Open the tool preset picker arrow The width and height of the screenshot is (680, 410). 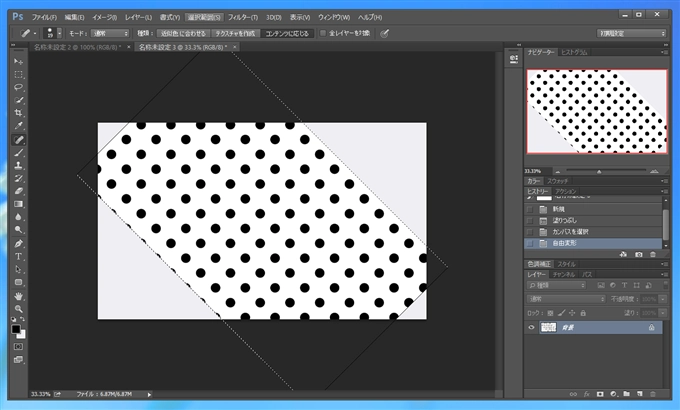35,33
